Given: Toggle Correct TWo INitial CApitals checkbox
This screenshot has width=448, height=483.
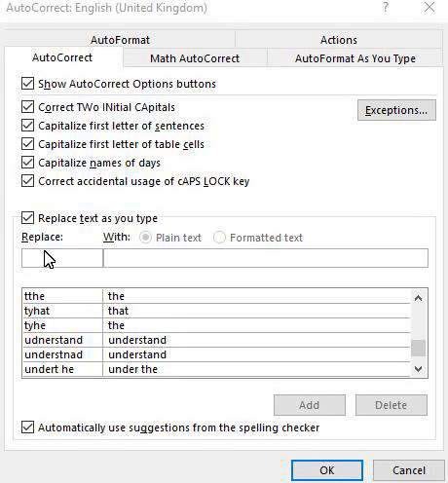Looking at the screenshot, I should coord(27,107).
